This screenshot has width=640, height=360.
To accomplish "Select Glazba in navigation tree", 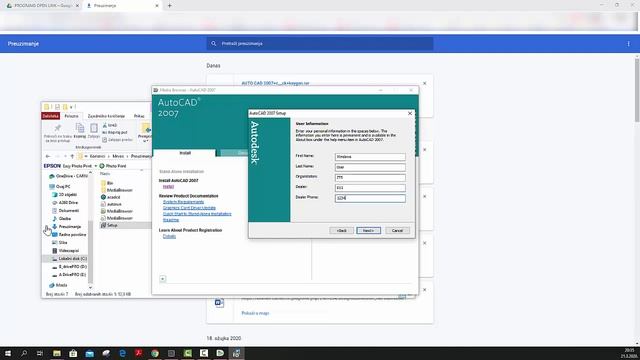I will pyautogui.click(x=62, y=219).
